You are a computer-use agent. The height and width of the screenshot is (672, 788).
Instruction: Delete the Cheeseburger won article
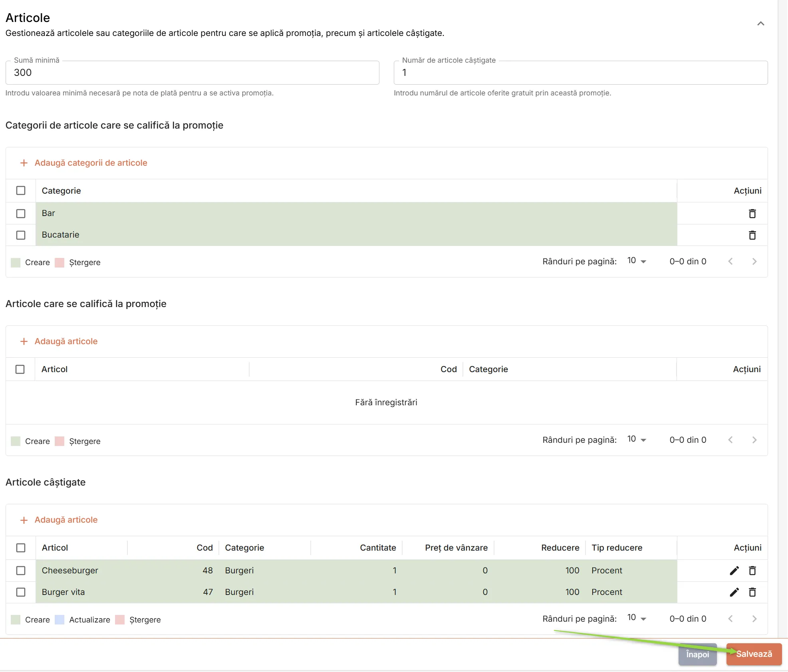(x=752, y=571)
